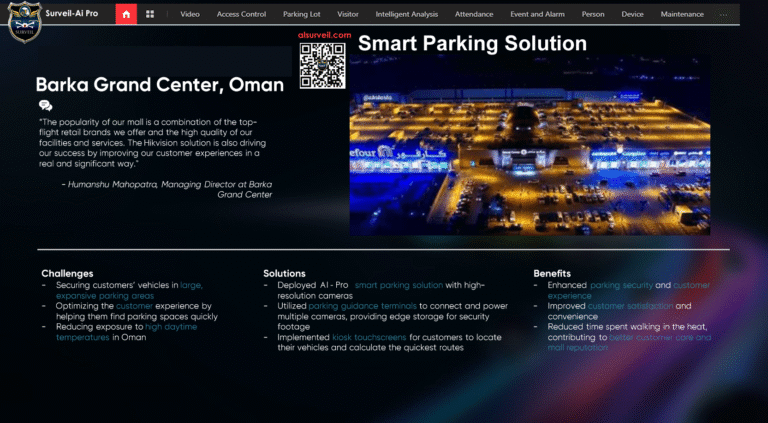
Task: Click the Humanshu Mahopatra attribution line
Action: (167, 189)
